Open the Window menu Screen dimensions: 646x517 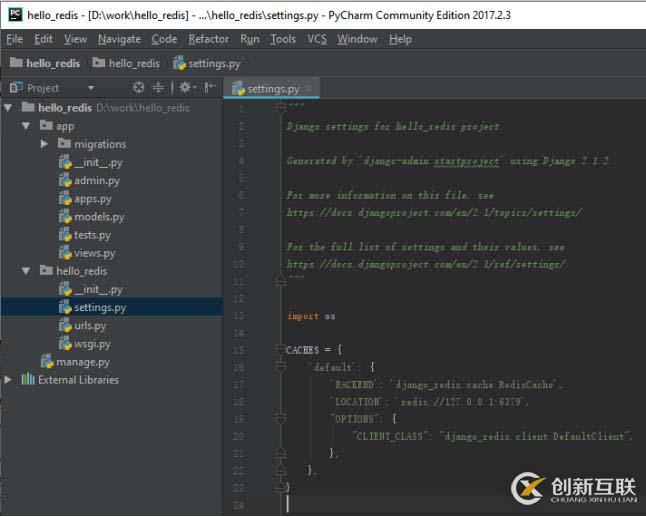pyautogui.click(x=357, y=39)
